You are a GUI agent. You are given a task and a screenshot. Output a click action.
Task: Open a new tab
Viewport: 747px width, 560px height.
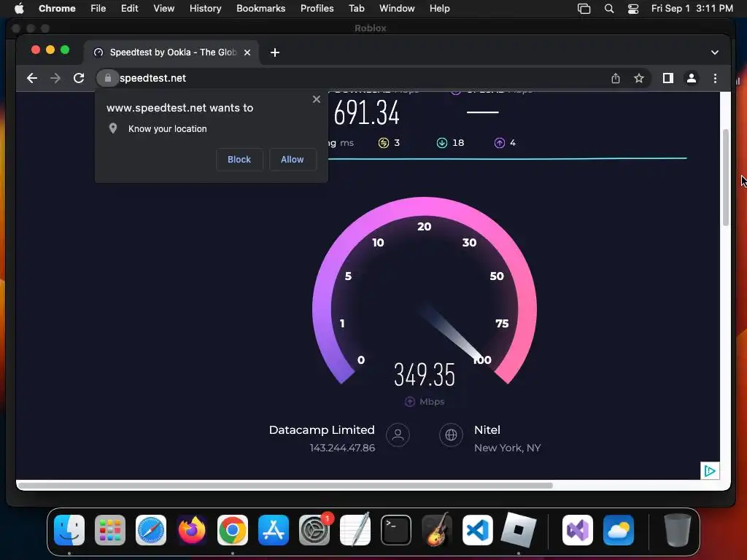[275, 52]
